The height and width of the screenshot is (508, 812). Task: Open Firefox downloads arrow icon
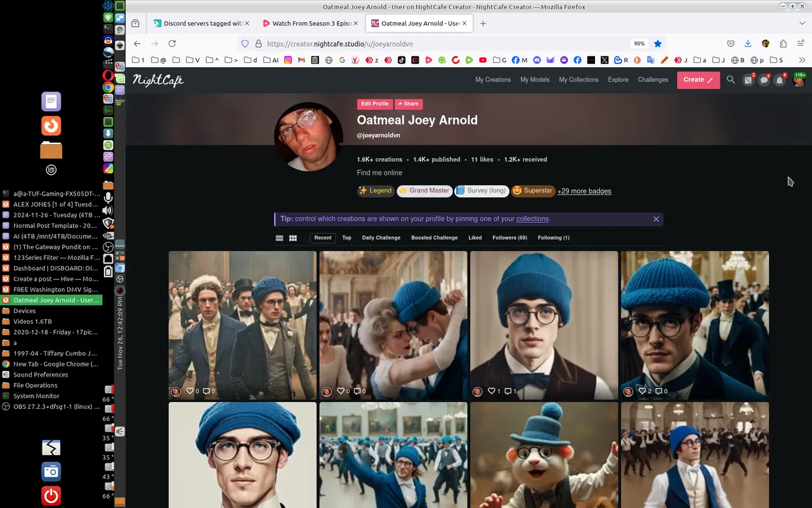[x=748, y=44]
